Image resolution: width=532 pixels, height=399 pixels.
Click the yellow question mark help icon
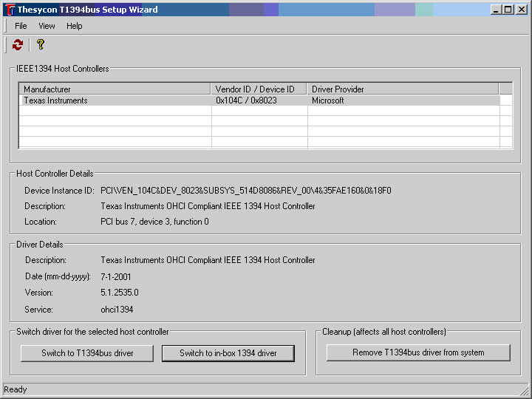click(41, 45)
